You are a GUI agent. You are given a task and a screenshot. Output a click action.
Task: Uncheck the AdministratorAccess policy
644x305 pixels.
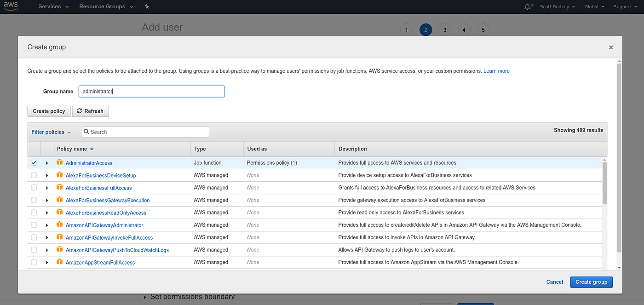tap(34, 162)
